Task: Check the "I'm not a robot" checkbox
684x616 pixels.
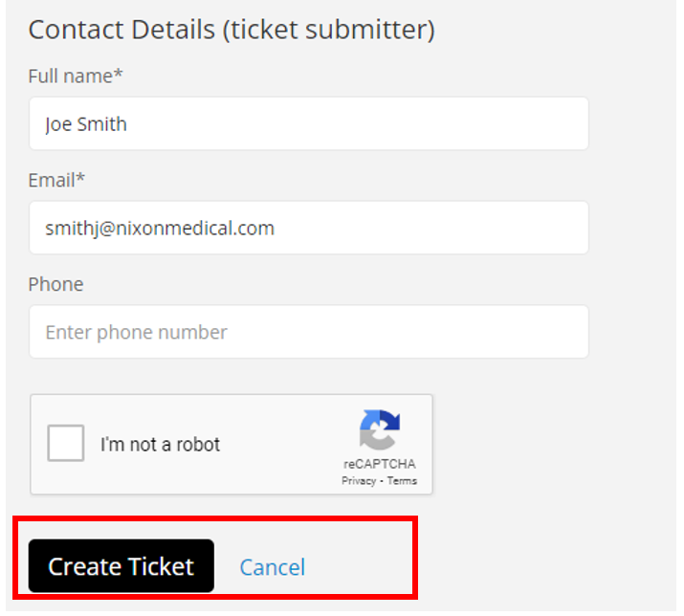Action: (x=66, y=444)
